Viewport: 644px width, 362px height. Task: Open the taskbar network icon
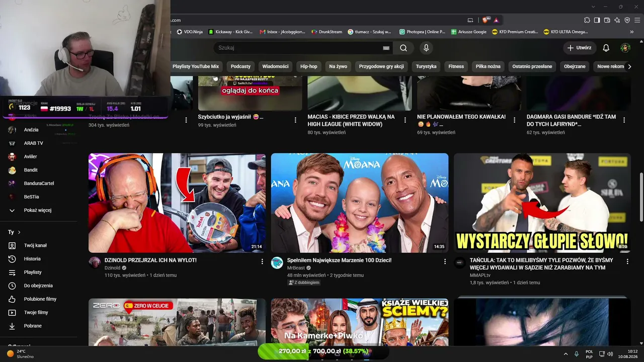[602, 354]
